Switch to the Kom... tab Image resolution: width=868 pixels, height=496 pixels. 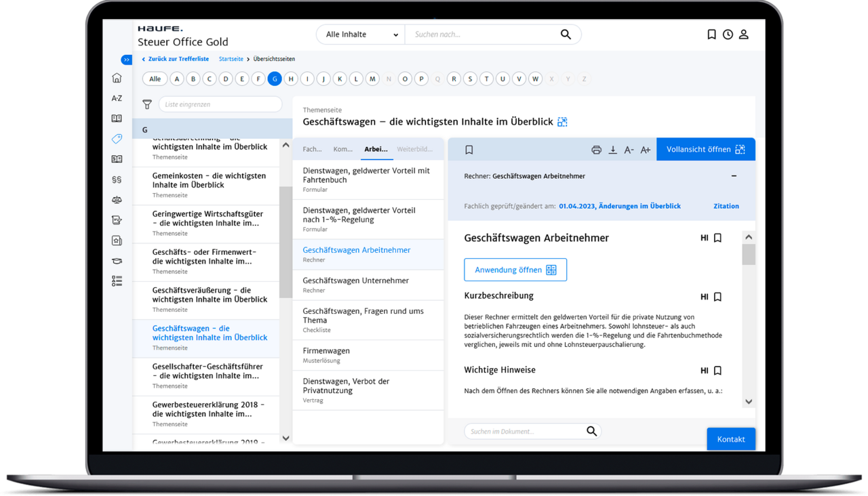tap(343, 149)
